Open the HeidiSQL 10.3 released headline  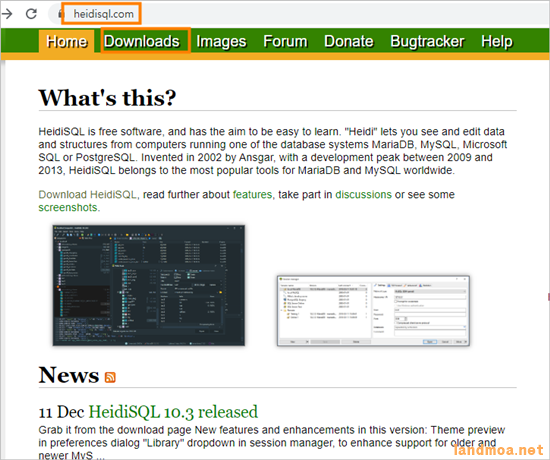(x=173, y=412)
